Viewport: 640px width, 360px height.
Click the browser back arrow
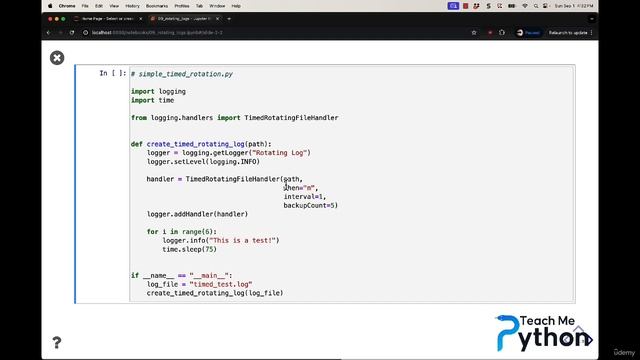click(x=49, y=33)
